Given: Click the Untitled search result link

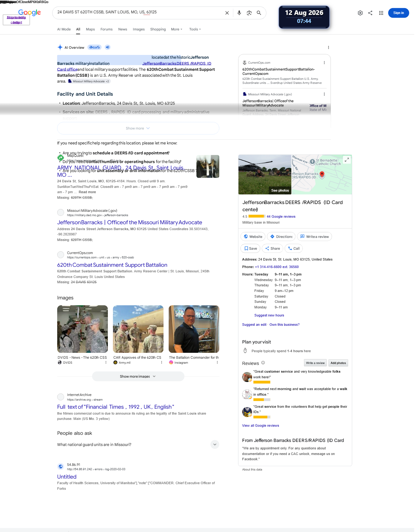Looking at the screenshot, I should (x=67, y=477).
